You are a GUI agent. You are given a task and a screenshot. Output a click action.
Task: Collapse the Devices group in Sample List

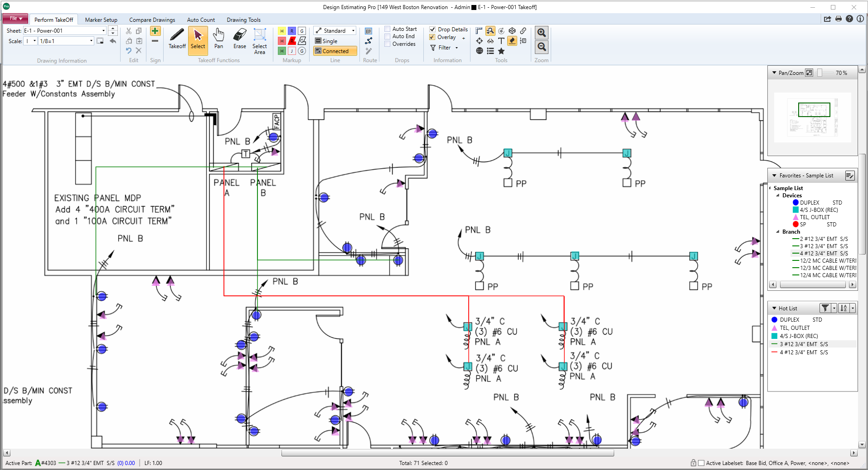click(x=778, y=195)
